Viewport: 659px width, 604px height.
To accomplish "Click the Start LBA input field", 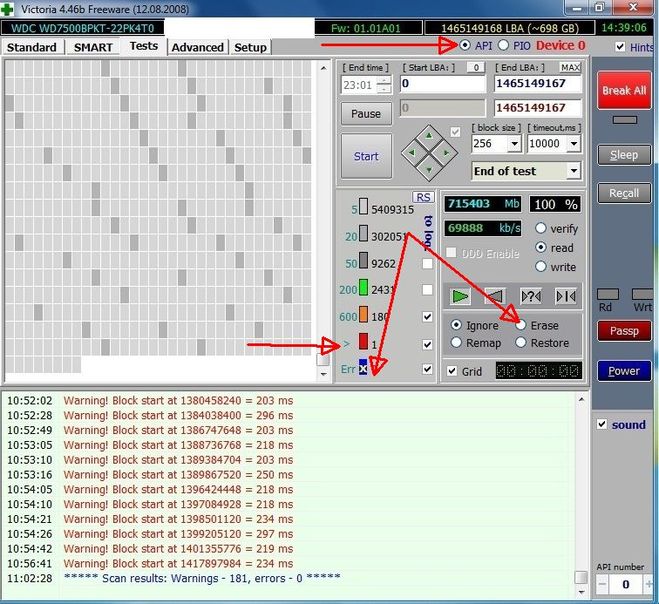I will pyautogui.click(x=443, y=84).
